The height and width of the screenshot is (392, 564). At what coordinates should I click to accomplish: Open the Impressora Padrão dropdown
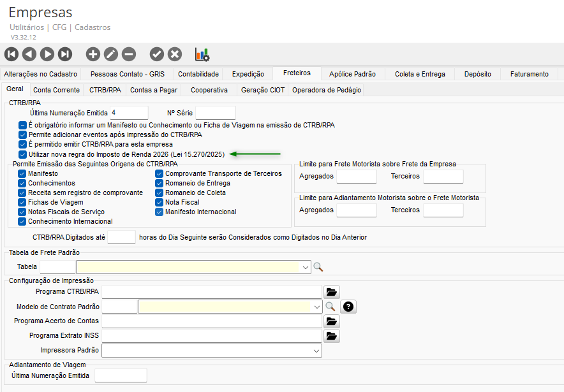tap(316, 351)
